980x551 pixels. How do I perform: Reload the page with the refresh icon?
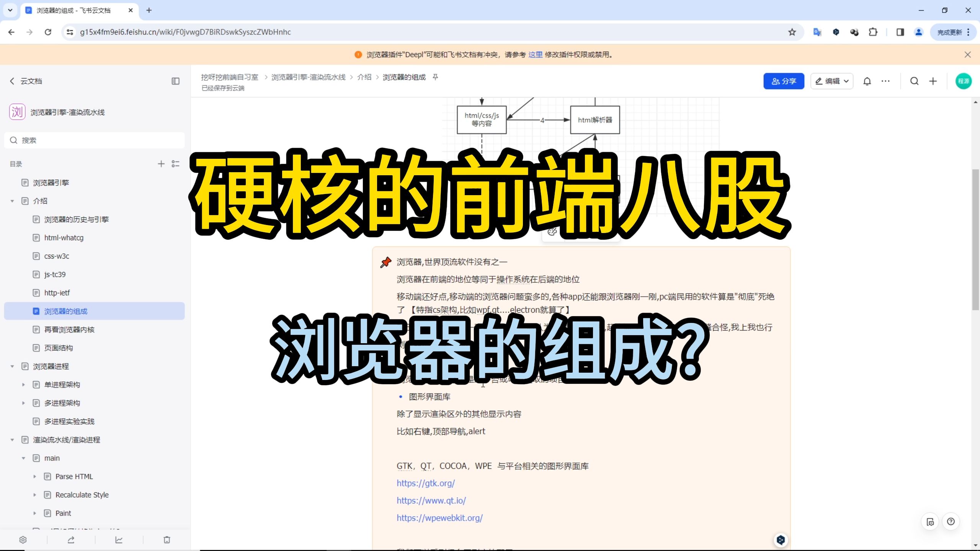(x=48, y=32)
